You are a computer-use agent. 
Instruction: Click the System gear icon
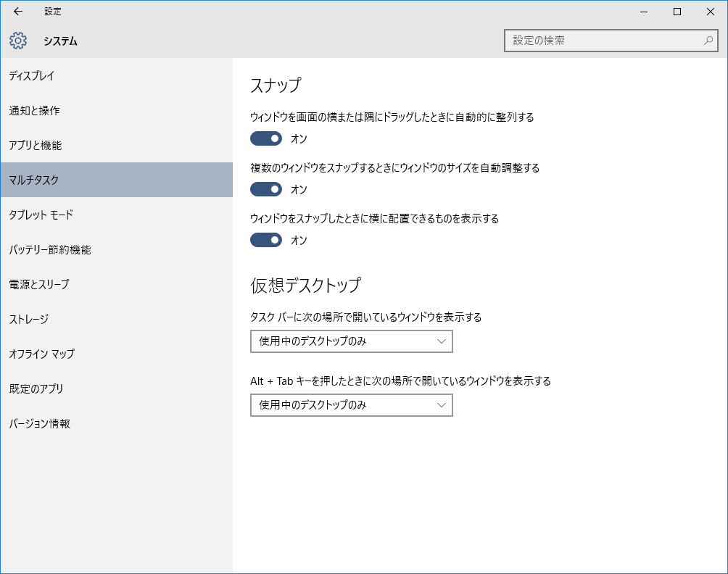18,41
